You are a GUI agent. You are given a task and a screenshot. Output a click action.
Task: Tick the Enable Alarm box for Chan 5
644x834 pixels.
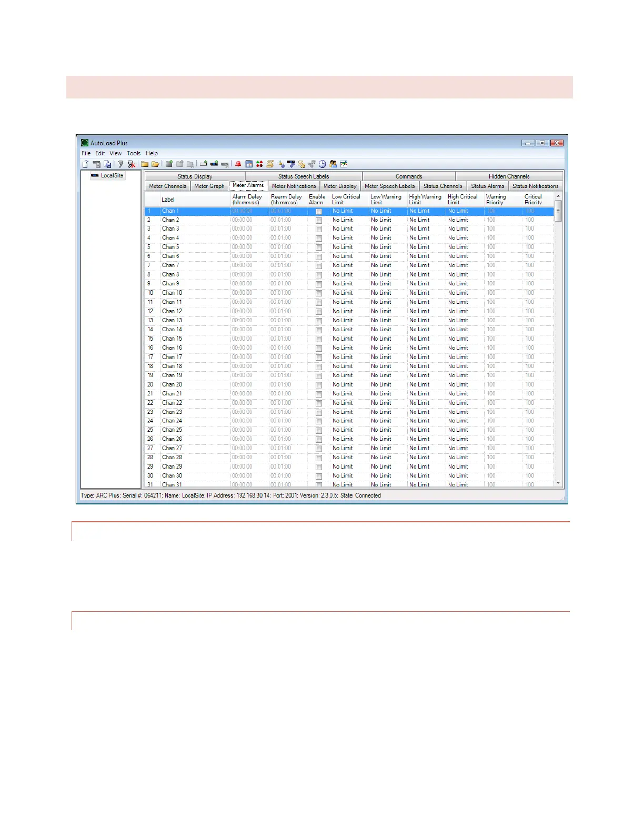pos(318,247)
